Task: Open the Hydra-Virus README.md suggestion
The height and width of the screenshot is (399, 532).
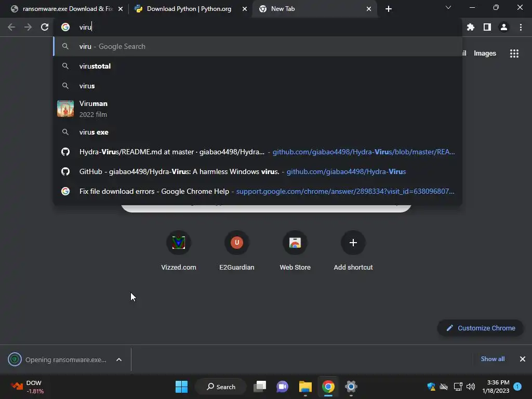Action: point(258,152)
